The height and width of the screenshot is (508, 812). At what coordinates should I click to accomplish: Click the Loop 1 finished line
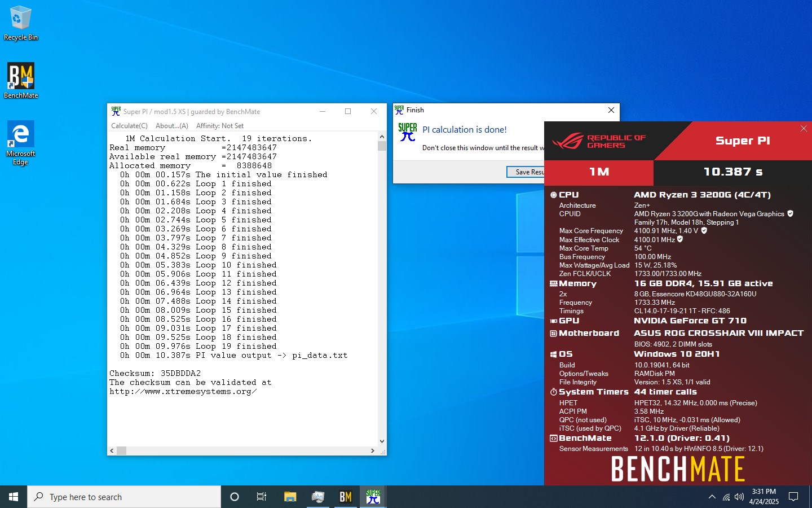pyautogui.click(x=196, y=183)
